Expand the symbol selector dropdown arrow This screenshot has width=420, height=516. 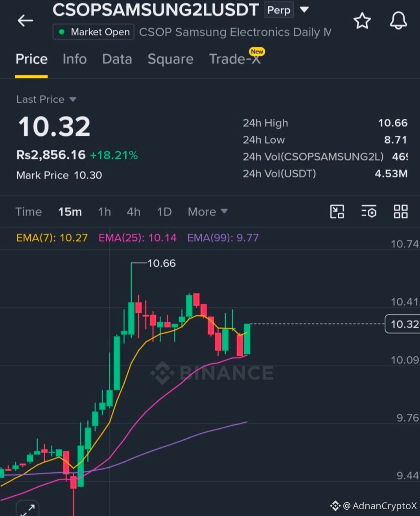click(x=304, y=9)
